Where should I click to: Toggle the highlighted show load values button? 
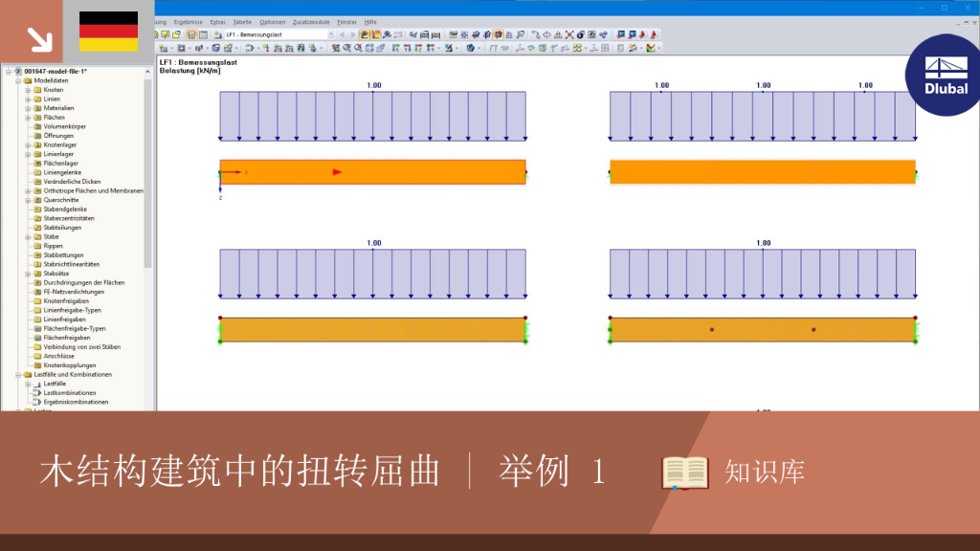(375, 35)
